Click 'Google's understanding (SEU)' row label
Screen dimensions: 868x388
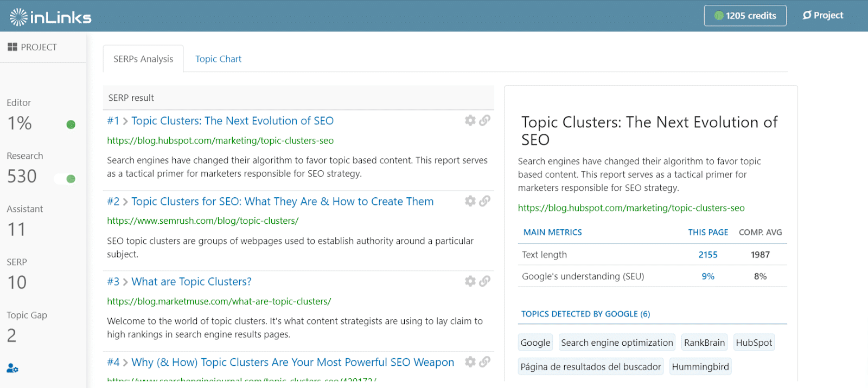(583, 276)
